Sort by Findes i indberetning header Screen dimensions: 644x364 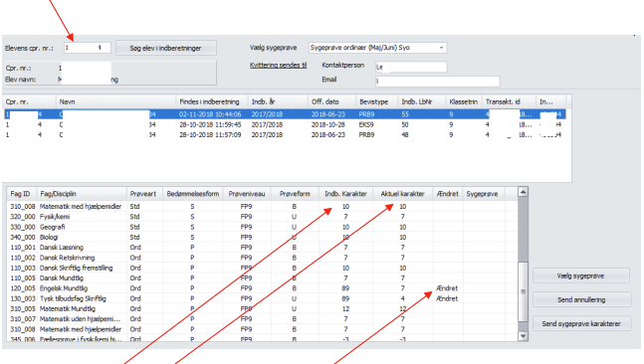[x=212, y=101]
